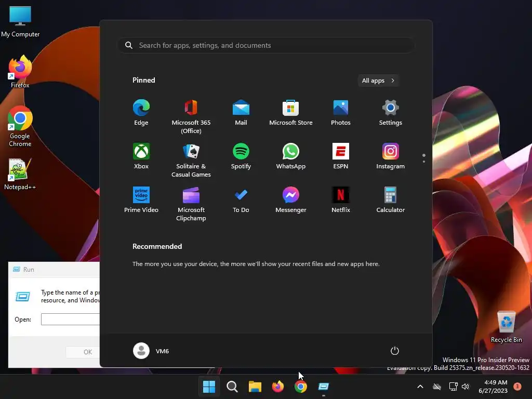Open the Mail app

tap(241, 113)
